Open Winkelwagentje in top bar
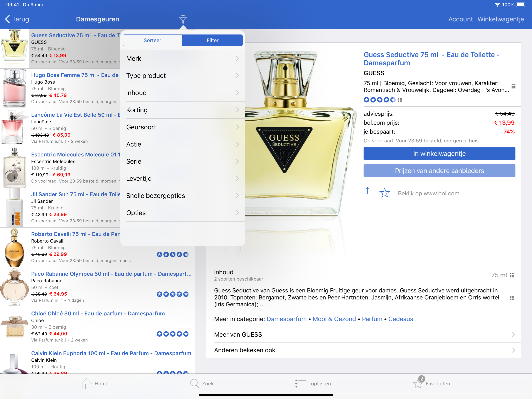This screenshot has height=399, width=532. (500, 19)
